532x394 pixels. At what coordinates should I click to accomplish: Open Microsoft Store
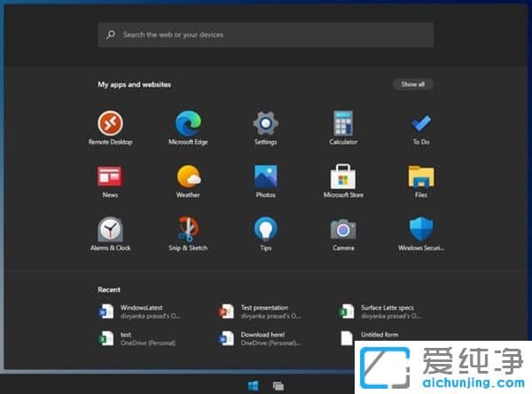click(x=343, y=181)
